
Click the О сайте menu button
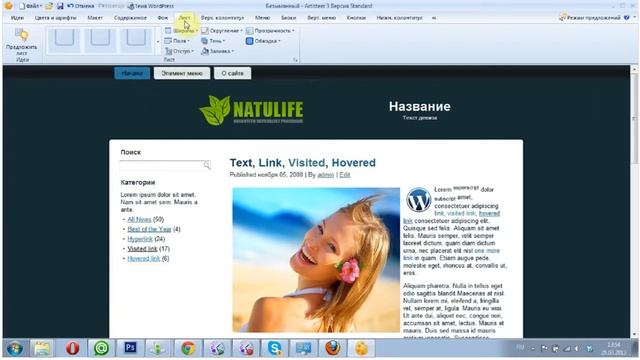tap(233, 73)
